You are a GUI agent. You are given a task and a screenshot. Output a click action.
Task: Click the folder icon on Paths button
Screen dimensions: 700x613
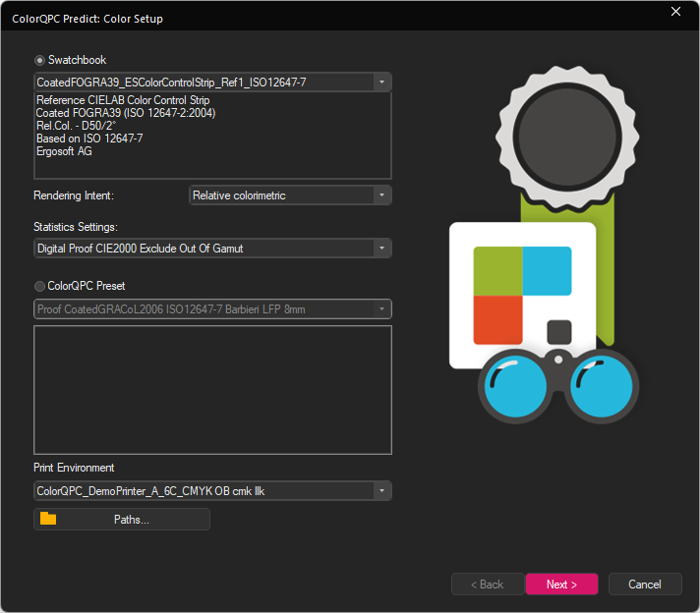[48, 519]
